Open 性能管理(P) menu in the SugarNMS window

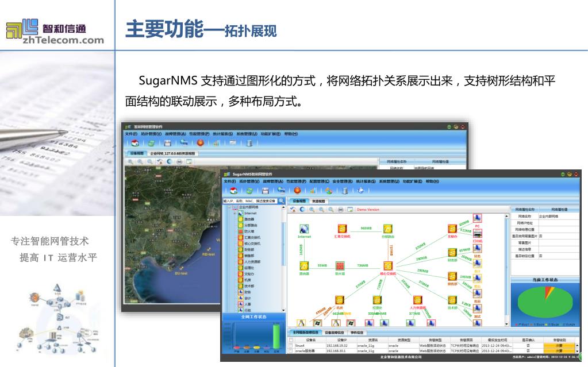click(x=296, y=181)
